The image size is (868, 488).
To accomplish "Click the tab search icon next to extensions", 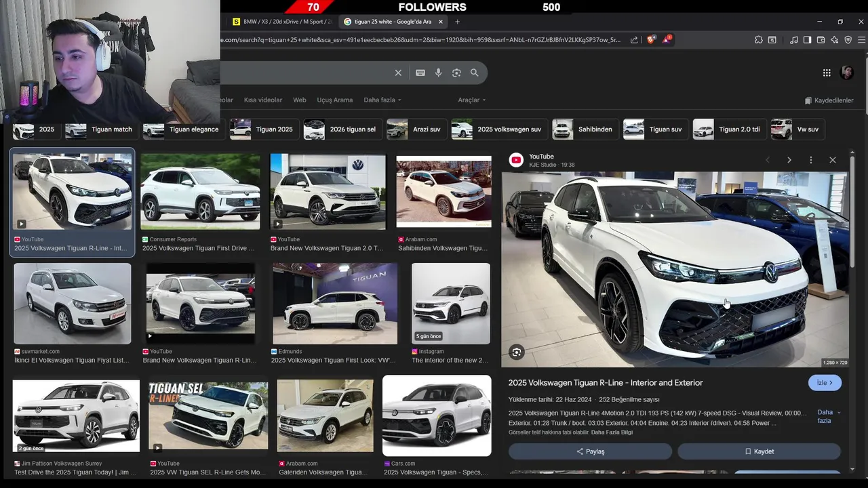I will tap(772, 40).
